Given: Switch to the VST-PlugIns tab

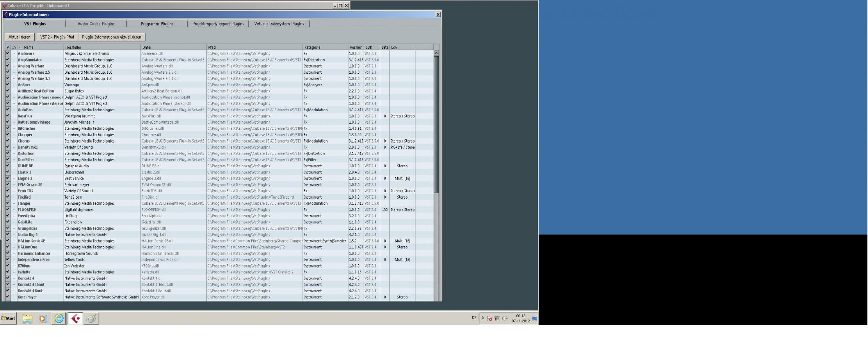Looking at the screenshot, I should [35, 24].
